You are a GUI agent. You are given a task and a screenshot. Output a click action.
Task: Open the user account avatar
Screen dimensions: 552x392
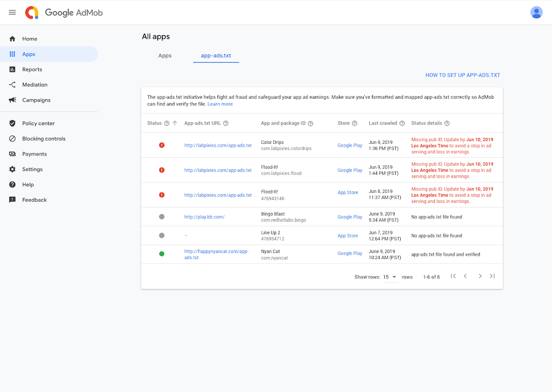pos(536,12)
